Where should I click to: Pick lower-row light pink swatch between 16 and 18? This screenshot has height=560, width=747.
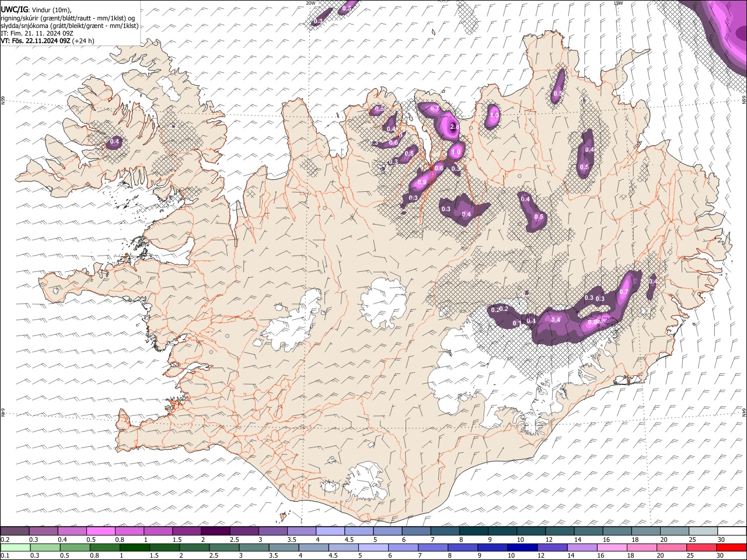point(611,547)
